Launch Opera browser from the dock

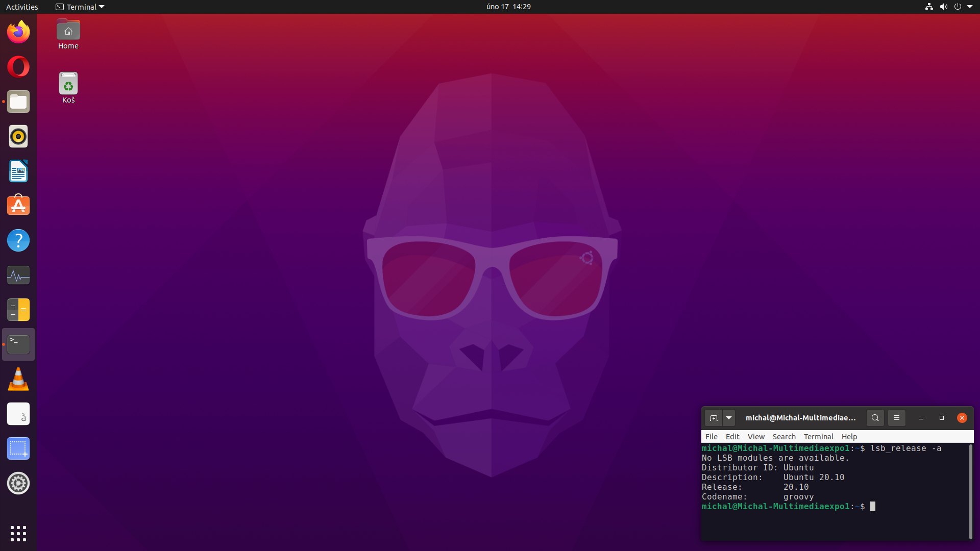pyautogui.click(x=18, y=67)
